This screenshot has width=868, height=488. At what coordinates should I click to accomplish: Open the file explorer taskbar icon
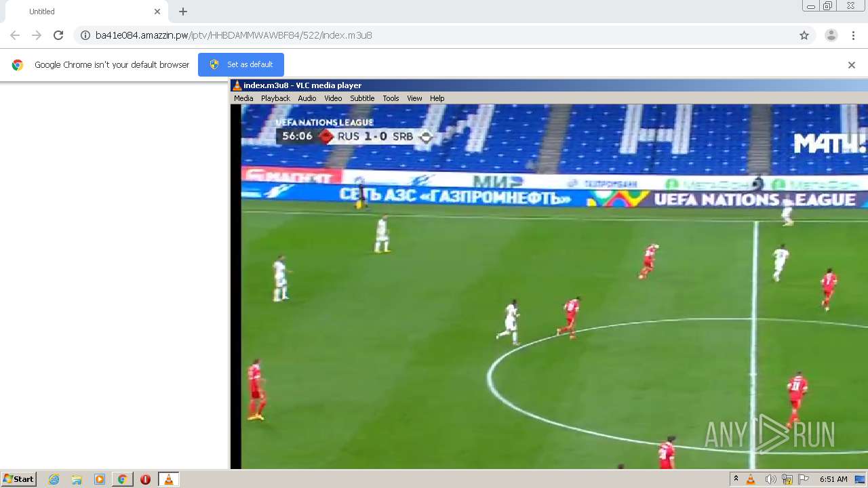[77, 479]
